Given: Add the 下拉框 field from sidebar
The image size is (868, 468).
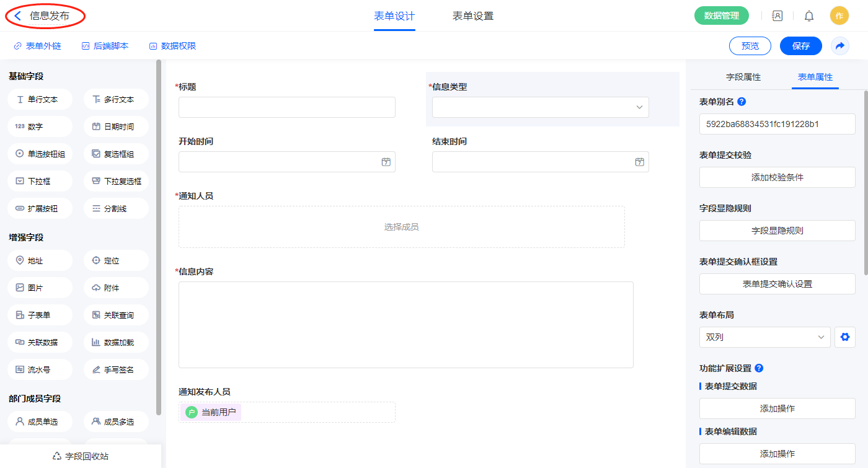Looking at the screenshot, I should pos(40,181).
